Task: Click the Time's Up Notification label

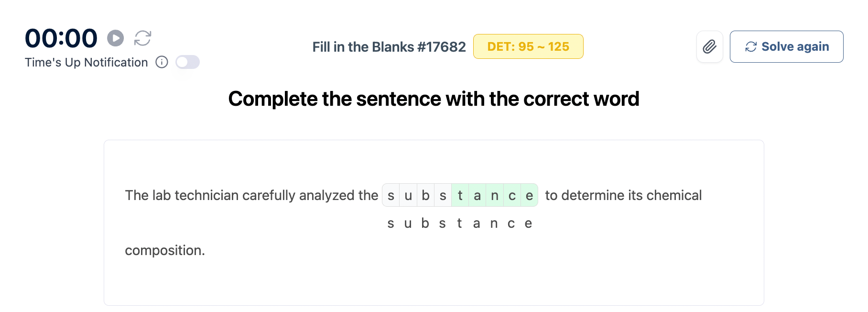Action: coord(87,63)
